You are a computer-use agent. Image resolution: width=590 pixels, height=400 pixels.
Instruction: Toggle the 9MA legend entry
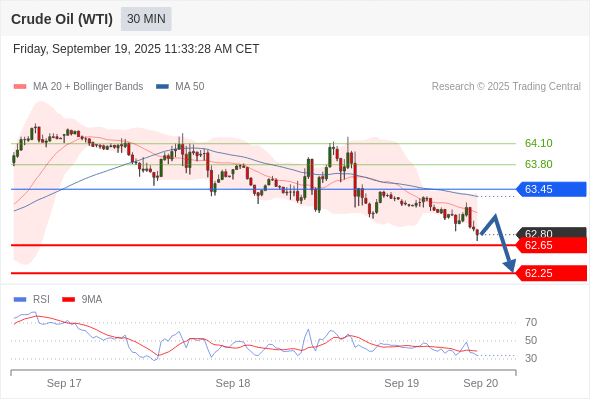pyautogui.click(x=82, y=300)
